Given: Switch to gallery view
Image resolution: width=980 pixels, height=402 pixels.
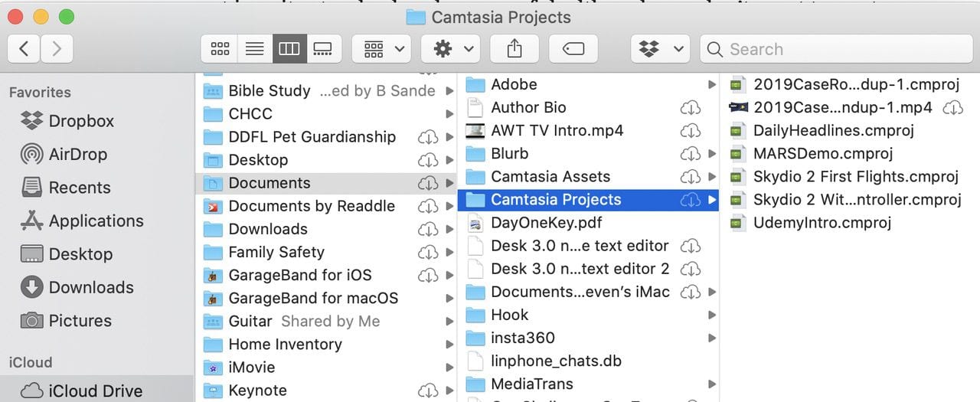Looking at the screenshot, I should coord(322,50).
